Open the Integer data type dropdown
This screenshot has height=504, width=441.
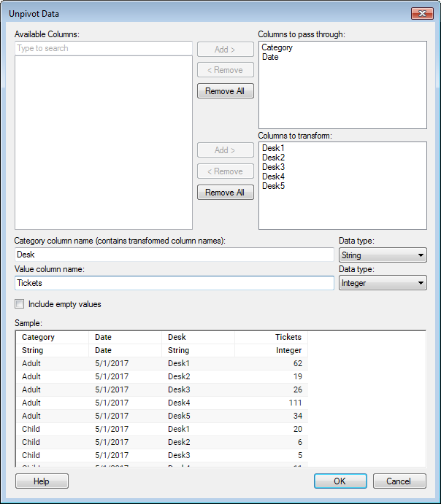point(383,283)
